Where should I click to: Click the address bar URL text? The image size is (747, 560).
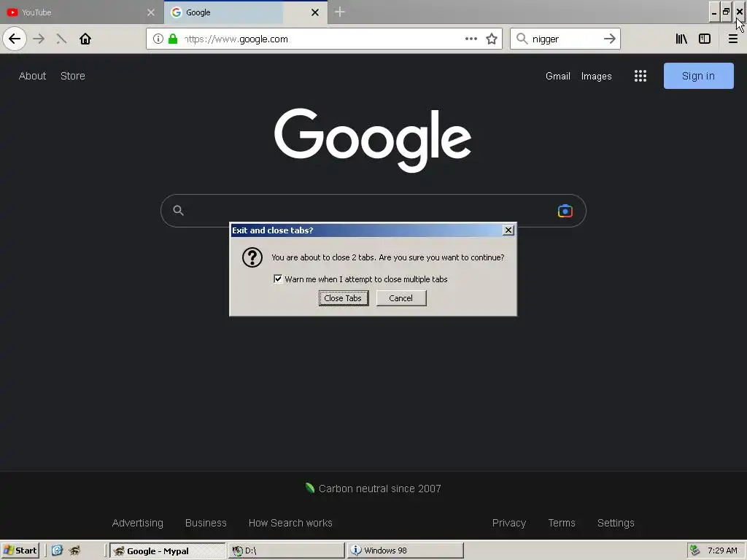236,39
